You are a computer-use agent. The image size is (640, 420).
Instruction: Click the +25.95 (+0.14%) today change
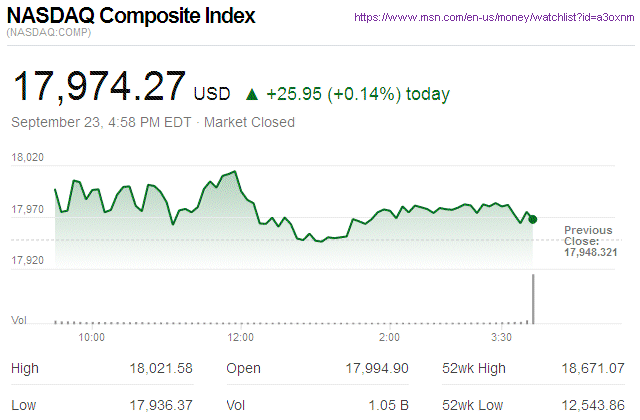[357, 95]
